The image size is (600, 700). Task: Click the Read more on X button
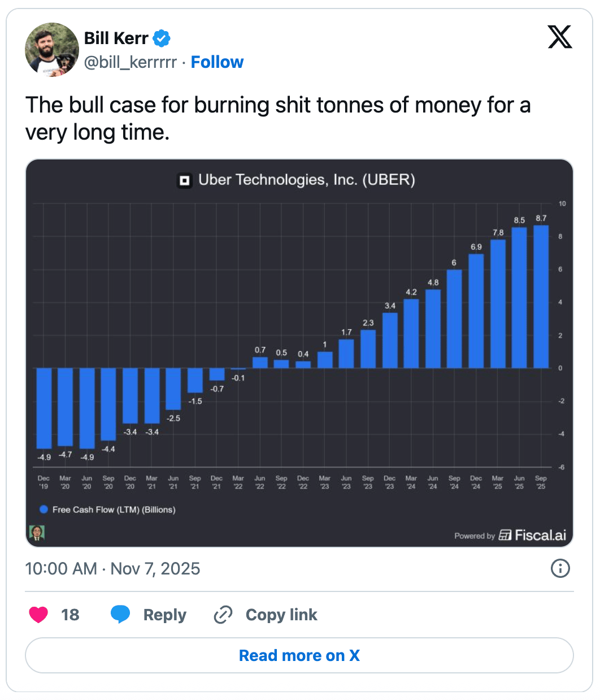coord(299,655)
